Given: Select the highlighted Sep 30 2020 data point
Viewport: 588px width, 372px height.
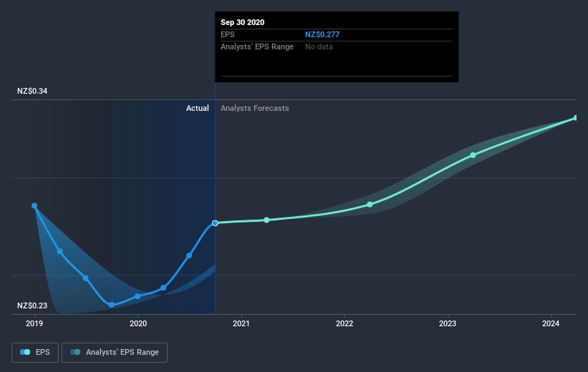Looking at the screenshot, I should pos(215,223).
